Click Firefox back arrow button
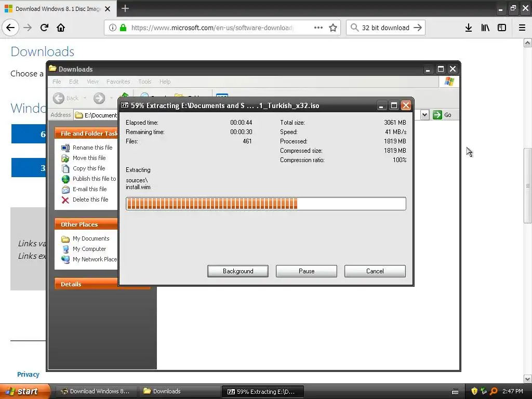Viewport: 532px width, 399px height. click(10, 28)
